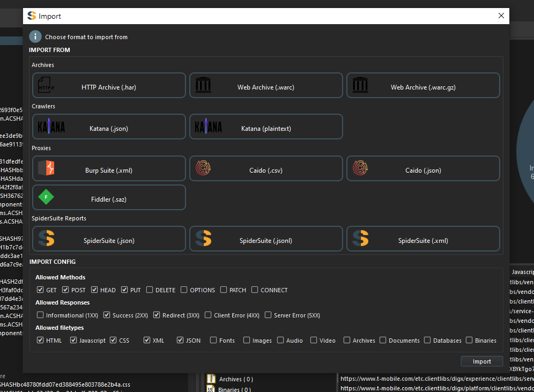Disable Redirect (3XX) responses
The image size is (534, 392).
coord(157,315)
